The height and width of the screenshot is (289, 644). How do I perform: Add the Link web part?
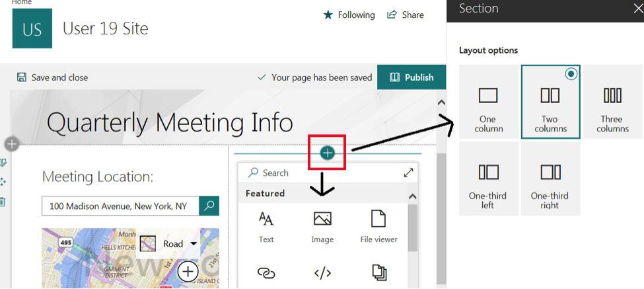click(266, 273)
